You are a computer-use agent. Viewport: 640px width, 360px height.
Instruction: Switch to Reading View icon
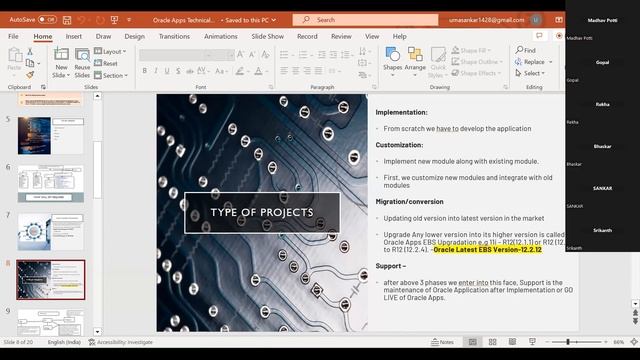(512, 342)
